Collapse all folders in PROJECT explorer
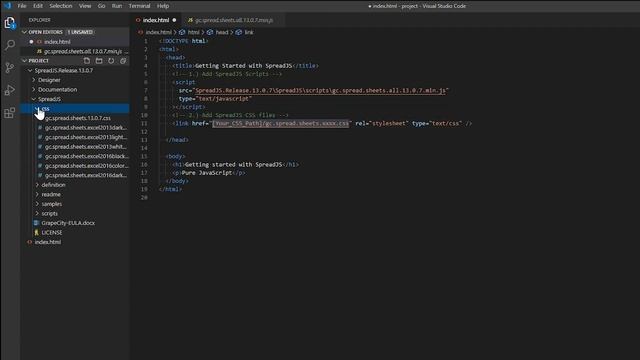This screenshot has width=640, height=360. 123,61
